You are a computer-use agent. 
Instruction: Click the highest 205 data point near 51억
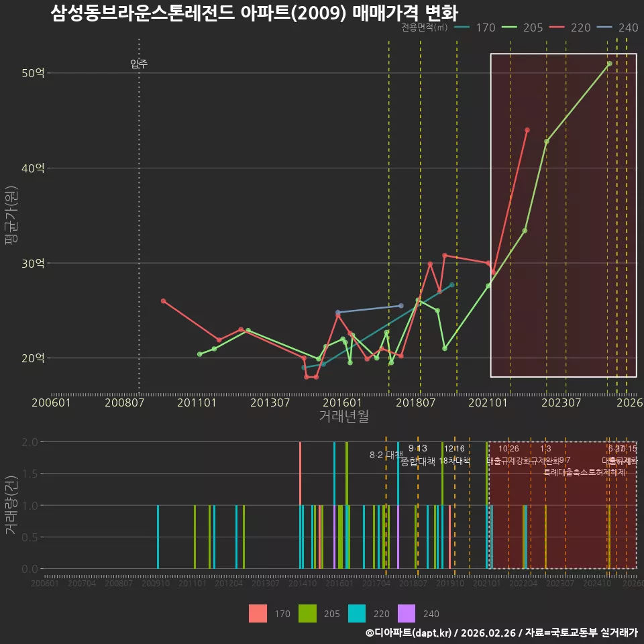click(610, 64)
